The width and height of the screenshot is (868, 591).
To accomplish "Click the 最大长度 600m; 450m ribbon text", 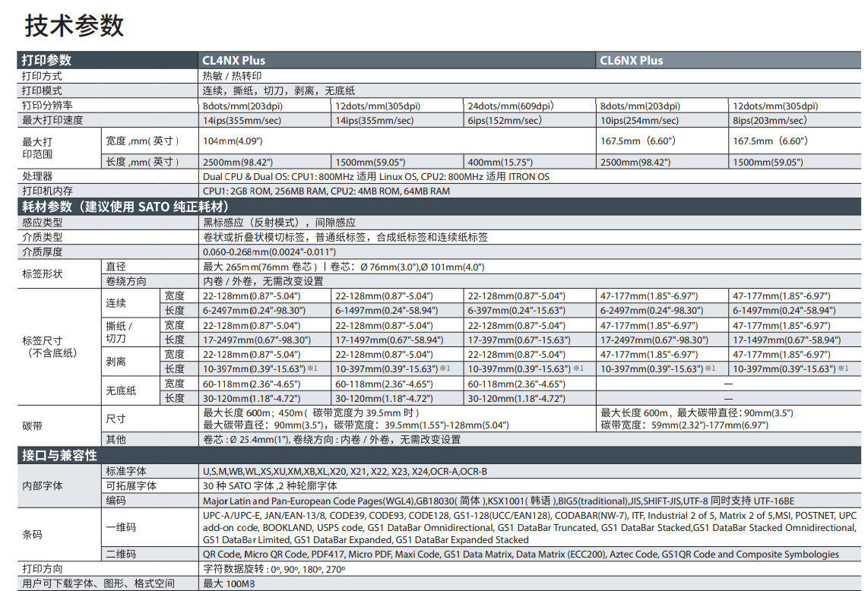I will click(311, 412).
